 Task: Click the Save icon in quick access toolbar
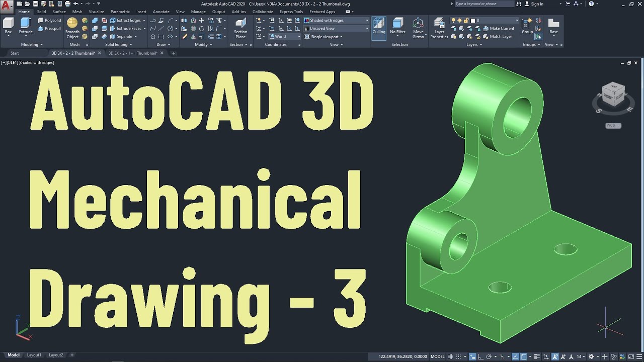click(x=36, y=4)
